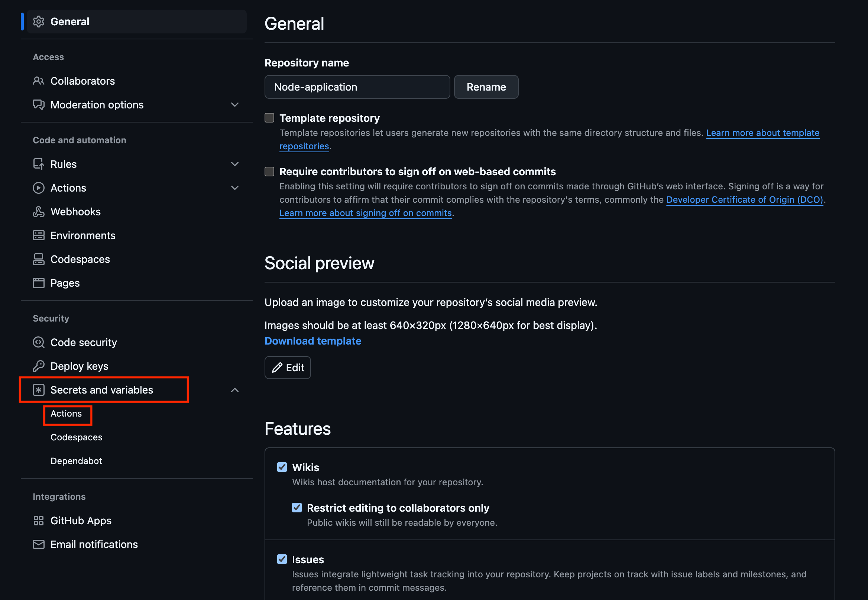The image size is (868, 600).
Task: Open the General settings page
Action: [137, 22]
